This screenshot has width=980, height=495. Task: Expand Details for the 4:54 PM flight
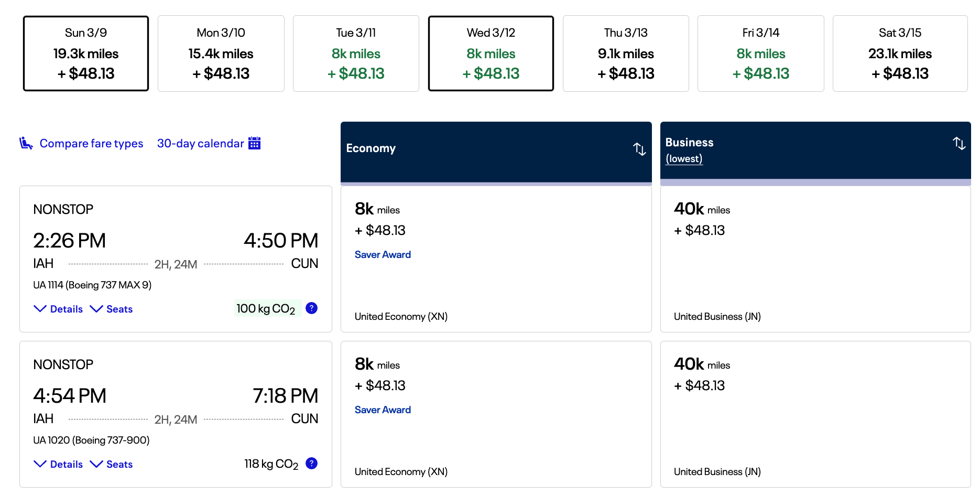click(x=58, y=464)
